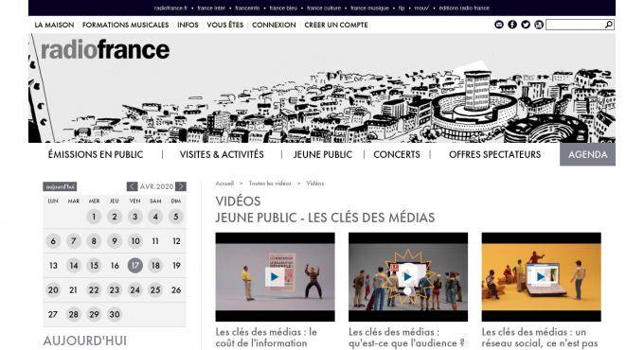Play the 'le coût de l'information' video

[275, 277]
